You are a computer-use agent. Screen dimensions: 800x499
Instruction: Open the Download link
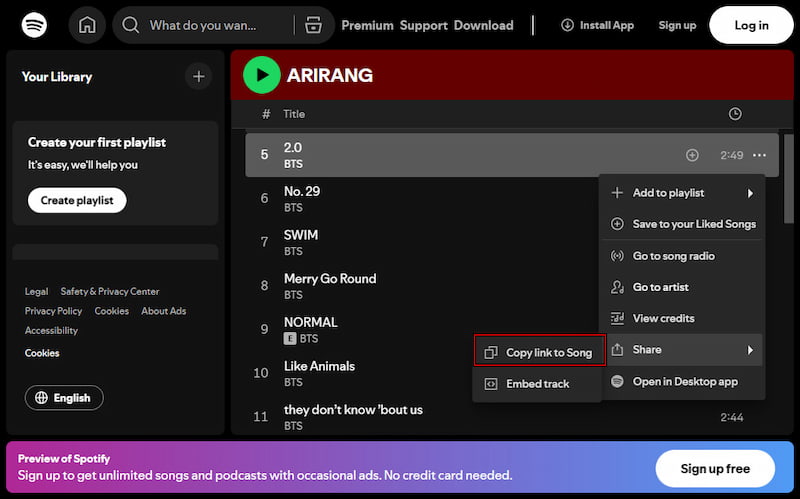tap(484, 25)
